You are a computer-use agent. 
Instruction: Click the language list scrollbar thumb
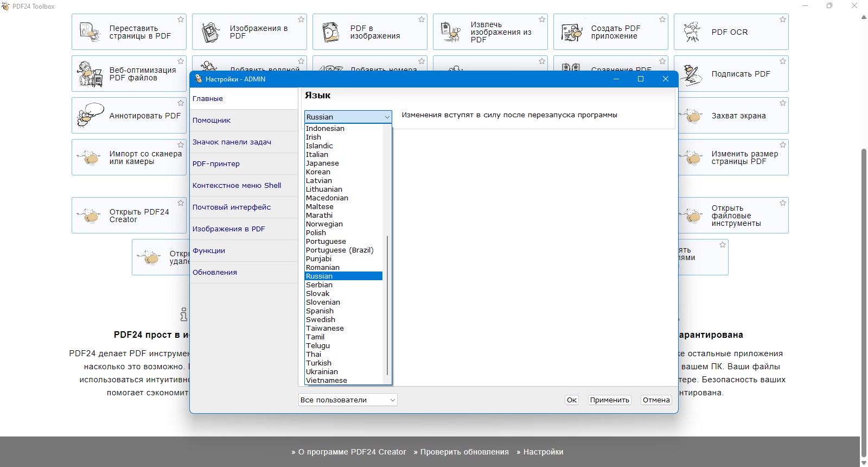pos(387,305)
